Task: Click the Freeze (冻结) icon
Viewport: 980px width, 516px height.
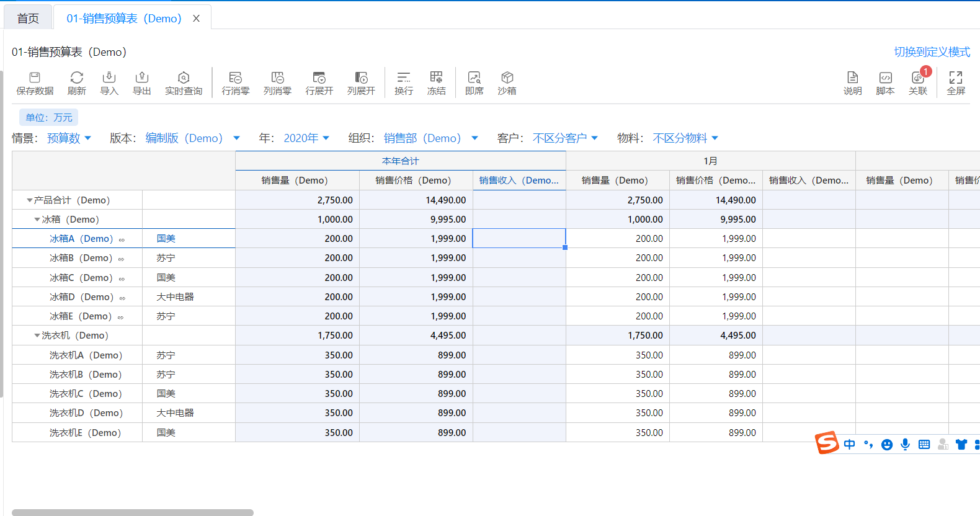Action: [x=436, y=78]
